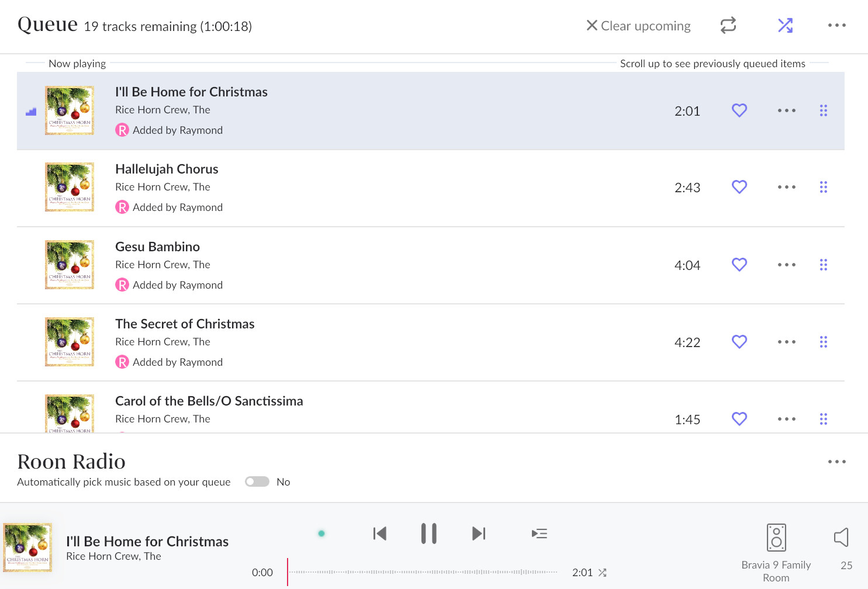The image size is (868, 589).
Task: Pause the current playback
Action: [428, 533]
